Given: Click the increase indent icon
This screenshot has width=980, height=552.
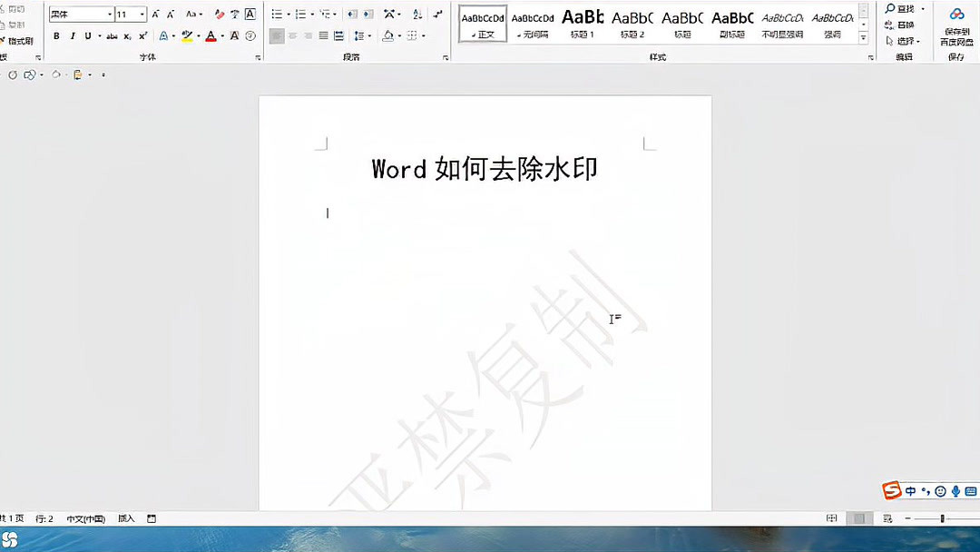Looking at the screenshot, I should 367,15.
